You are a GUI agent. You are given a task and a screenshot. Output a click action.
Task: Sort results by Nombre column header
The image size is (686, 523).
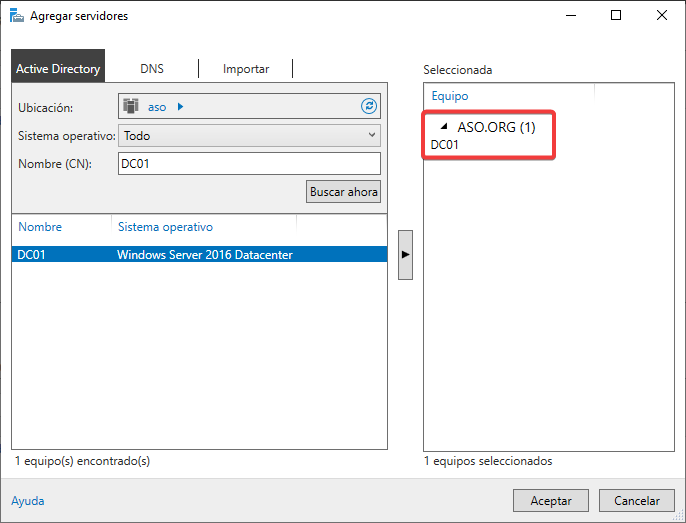40,227
